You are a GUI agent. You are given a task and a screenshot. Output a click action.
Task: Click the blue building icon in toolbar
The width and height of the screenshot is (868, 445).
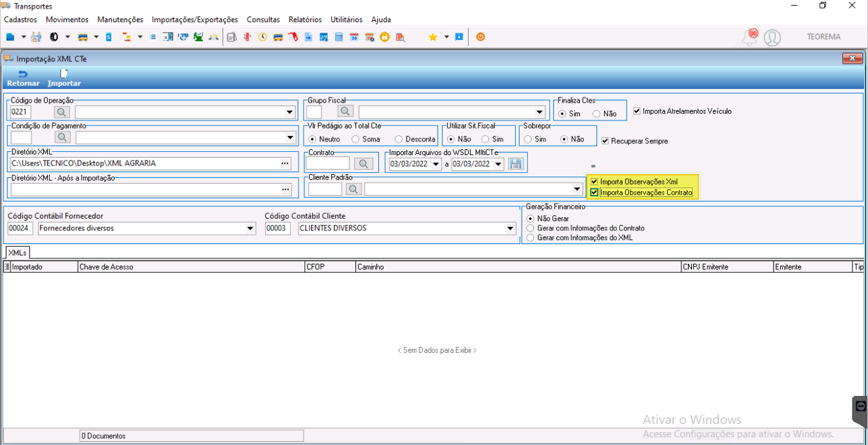10,37
